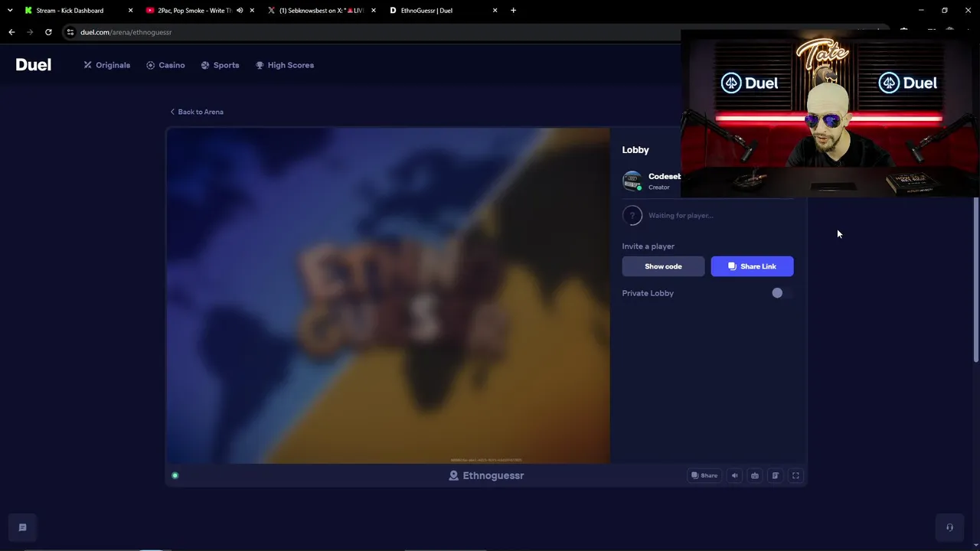Click Codeset creator avatar in lobby
Screen dimensions: 980x551
click(x=632, y=181)
